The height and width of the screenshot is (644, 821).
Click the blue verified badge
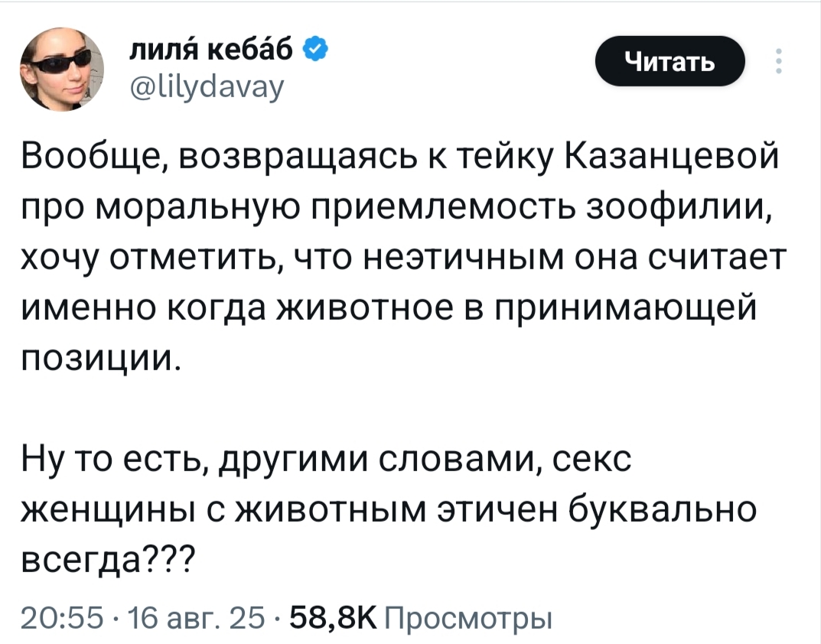click(317, 51)
